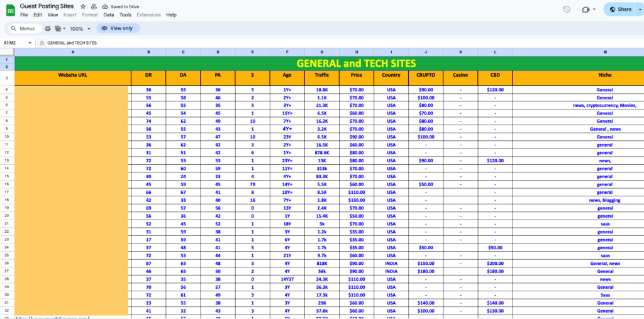Viewport: 644px width, 319px height.
Task: Open the name box dropdown arrow
Action: tap(30, 43)
